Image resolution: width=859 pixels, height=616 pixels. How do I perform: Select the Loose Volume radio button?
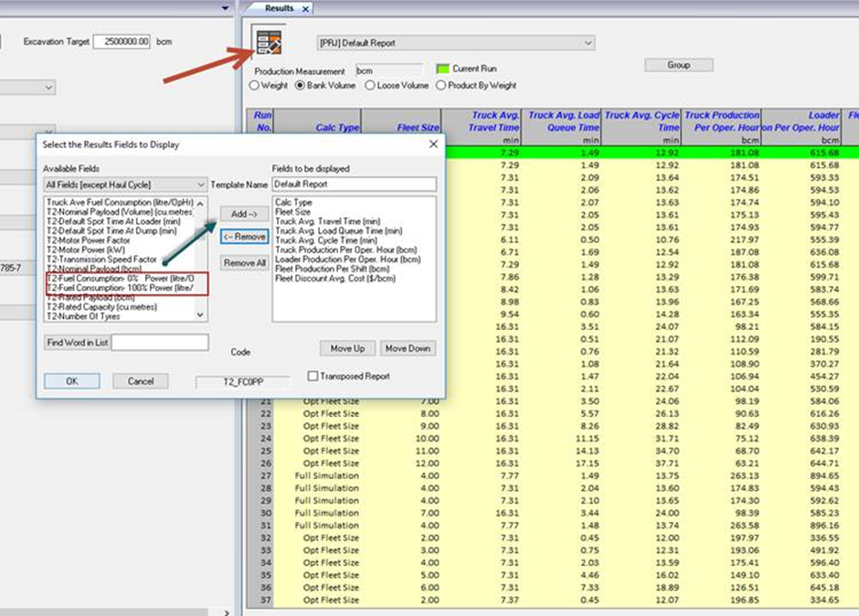pos(370,86)
